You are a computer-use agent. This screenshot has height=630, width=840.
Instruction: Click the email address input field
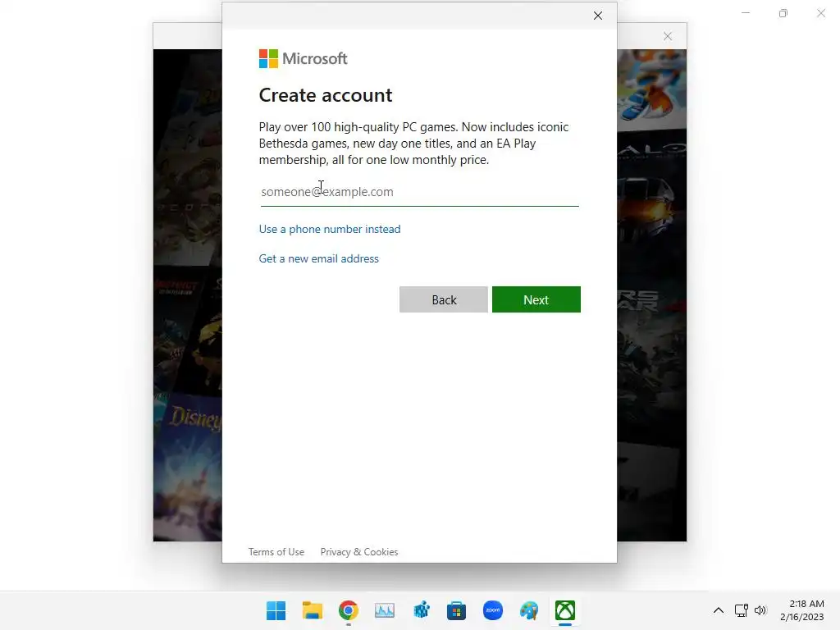tap(419, 192)
